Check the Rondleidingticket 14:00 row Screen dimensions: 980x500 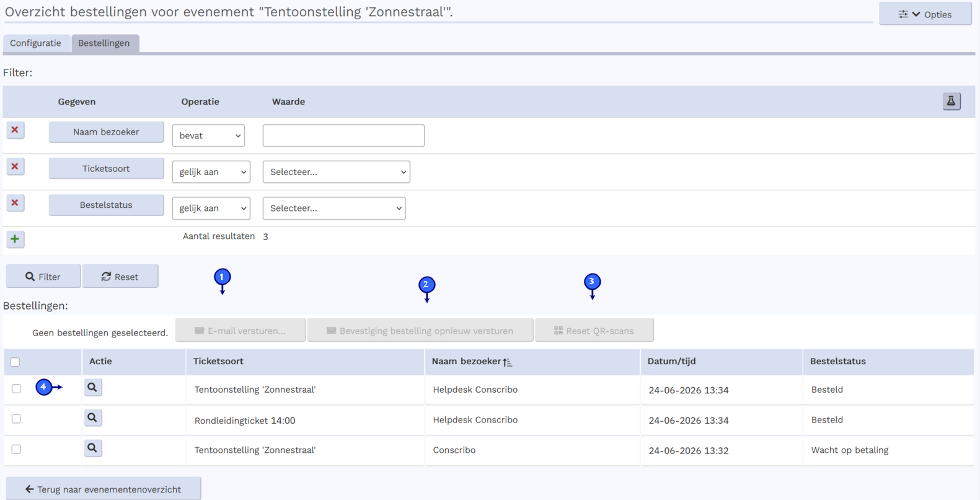(x=16, y=419)
